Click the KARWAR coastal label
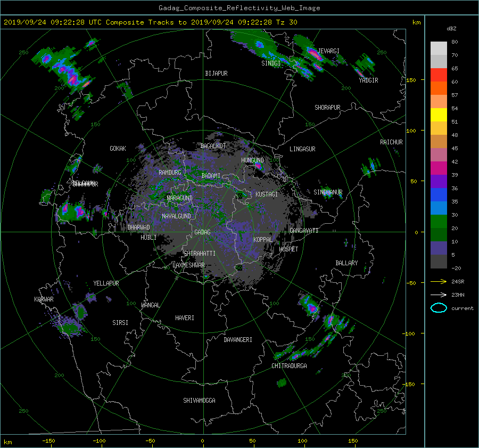This screenshot has width=479, height=448. [44, 299]
